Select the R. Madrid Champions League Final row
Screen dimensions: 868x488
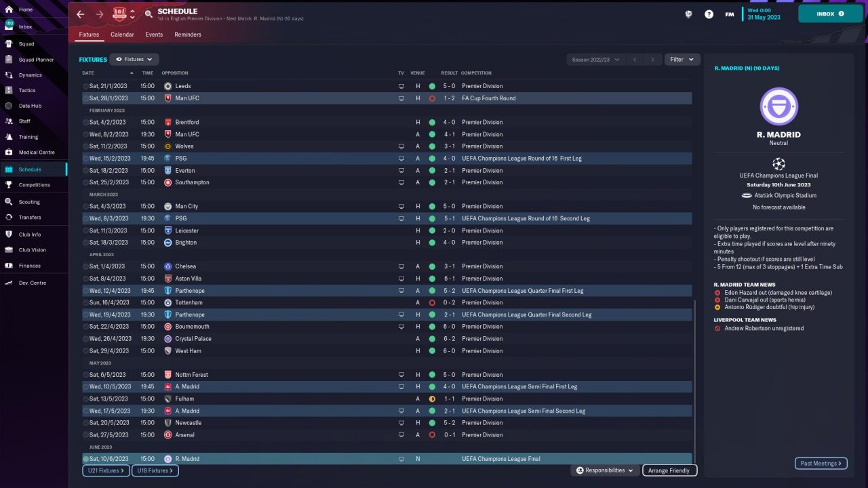click(387, 459)
